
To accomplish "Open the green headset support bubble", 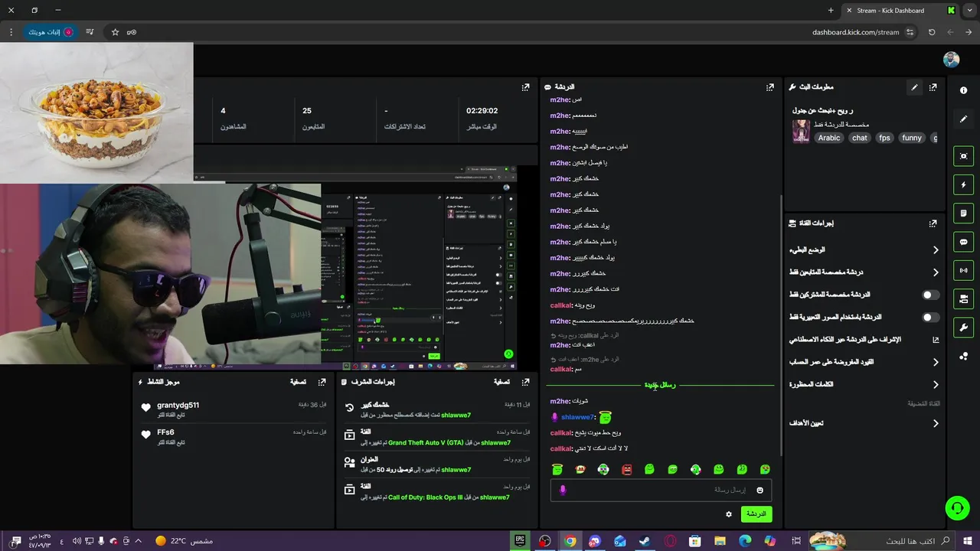I will (957, 507).
